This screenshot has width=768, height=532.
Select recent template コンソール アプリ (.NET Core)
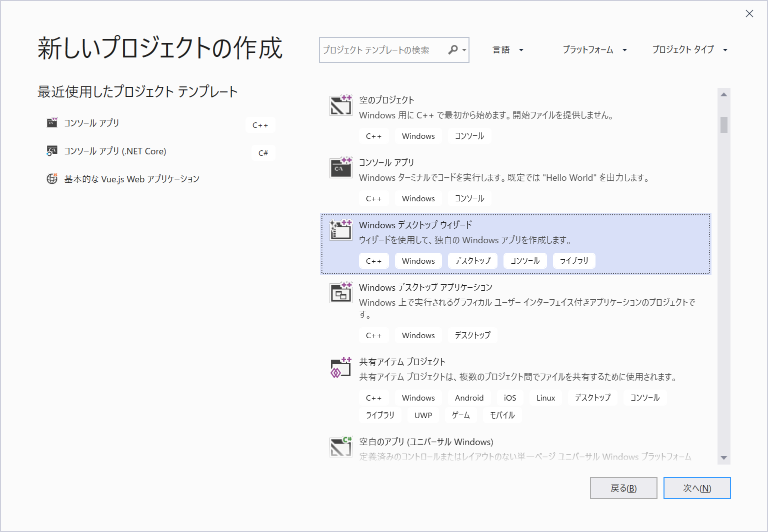pos(115,151)
